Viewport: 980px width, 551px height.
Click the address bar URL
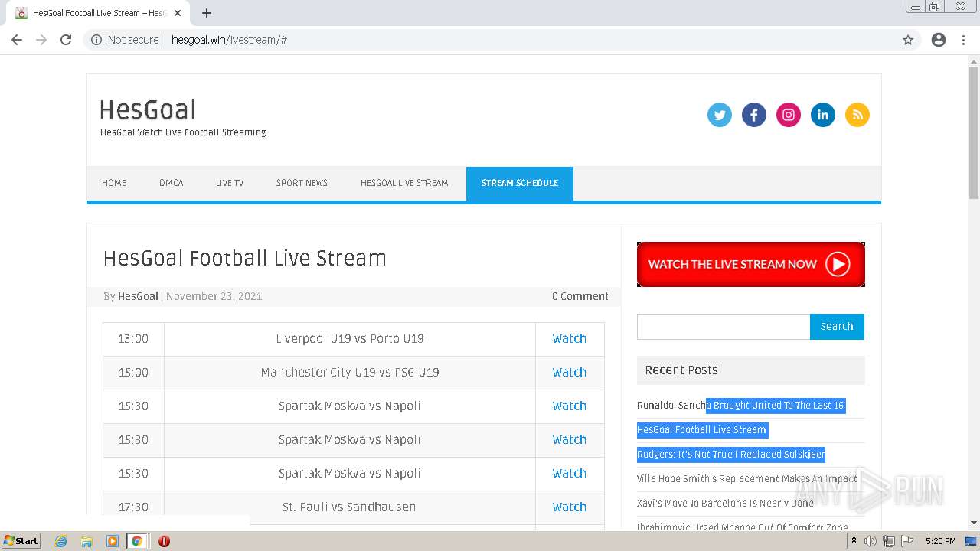229,40
